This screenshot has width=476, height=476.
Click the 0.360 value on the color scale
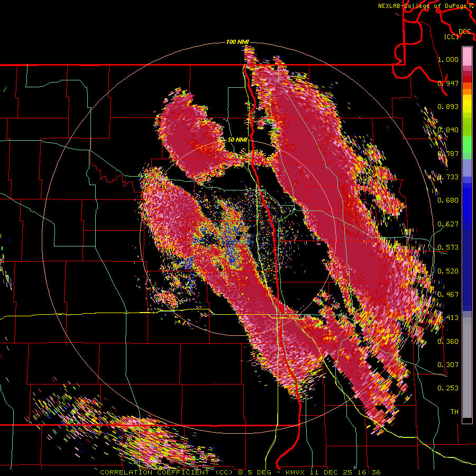pos(448,342)
